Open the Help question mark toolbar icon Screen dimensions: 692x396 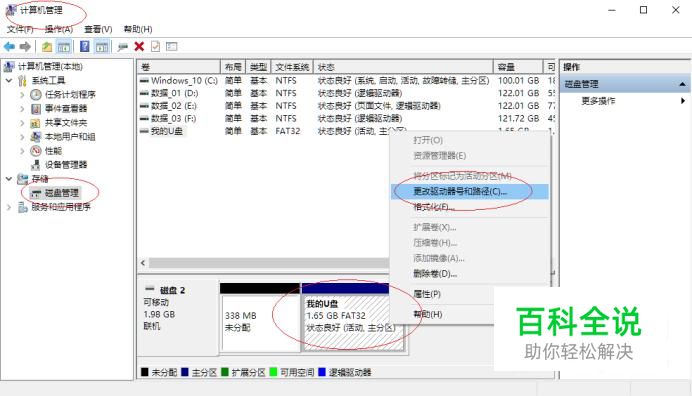85,46
